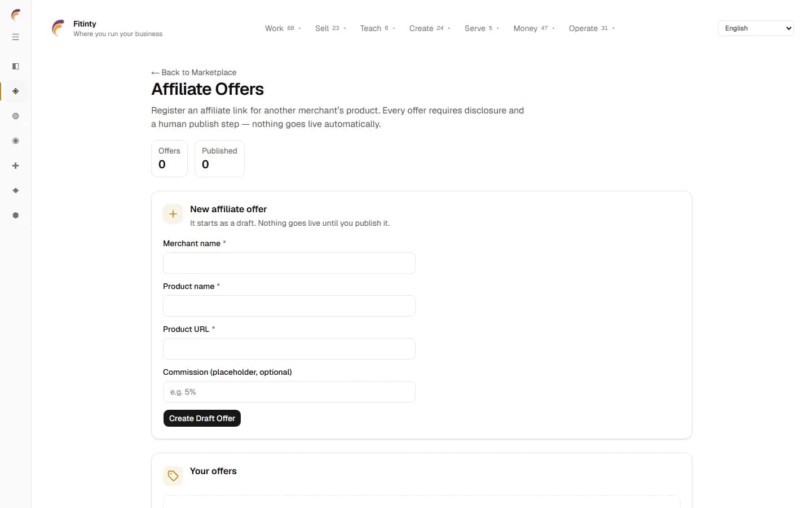
Task: Click the half-filled square sidebar icon
Action: click(16, 67)
